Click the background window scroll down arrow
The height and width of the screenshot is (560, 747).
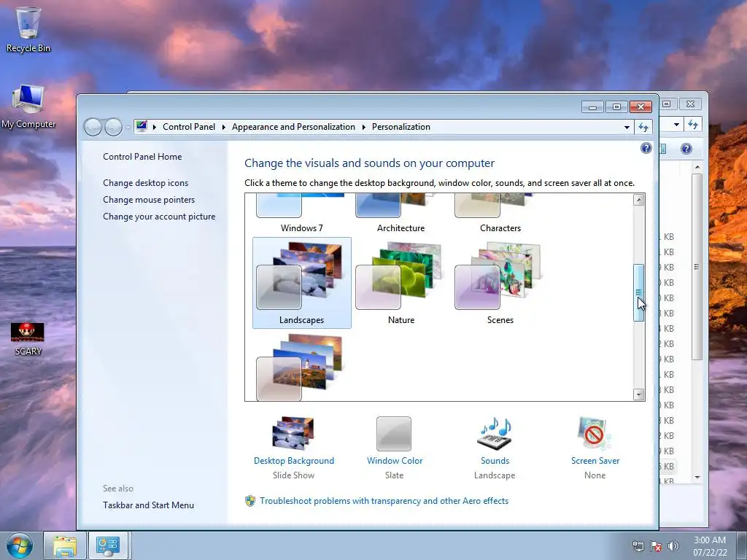(697, 477)
